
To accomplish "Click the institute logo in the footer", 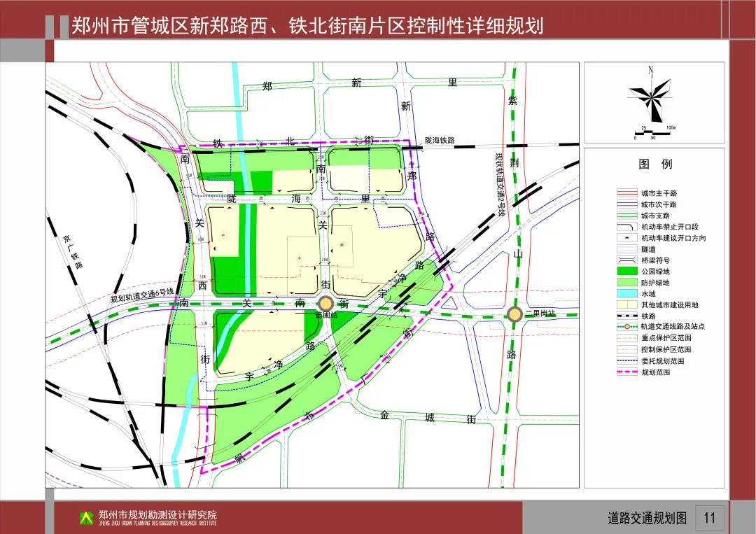I will [x=86, y=518].
